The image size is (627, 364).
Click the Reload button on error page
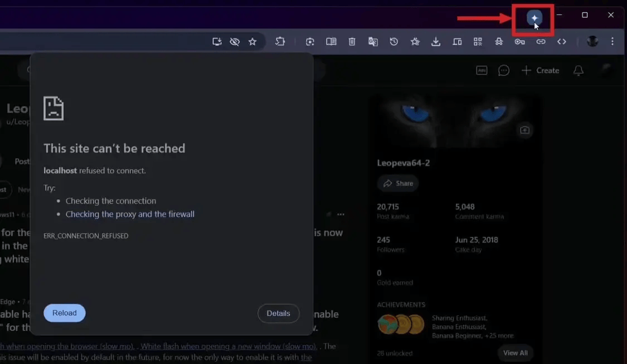tap(65, 313)
